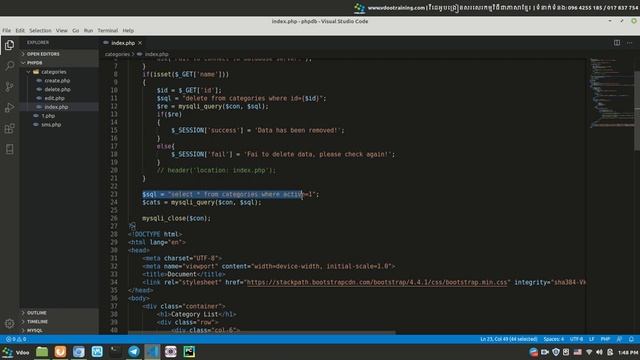Select the index.php editor tab
The height and width of the screenshot is (360, 640).
(123, 42)
